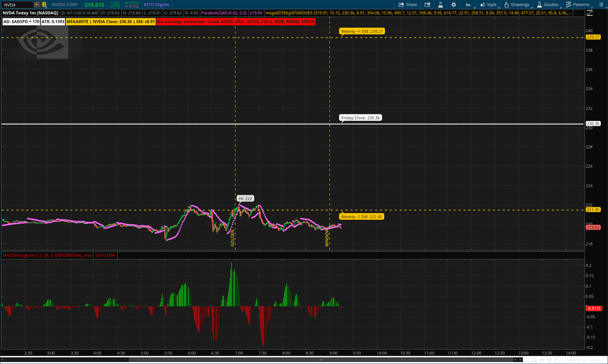
Task: Click the AD: $ADSPD = 170 label
Action: [x=21, y=22]
